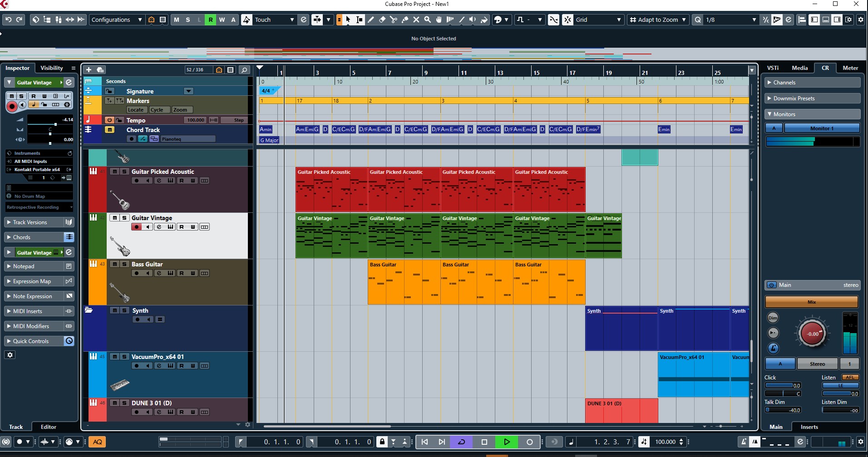
Task: Open toolbar setup gear at top right
Action: (x=860, y=20)
